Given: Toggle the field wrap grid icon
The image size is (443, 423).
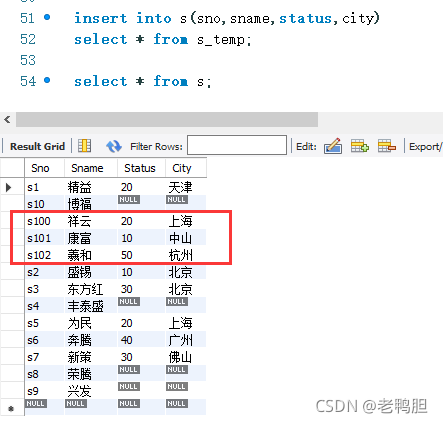Looking at the screenshot, I should pos(84,146).
